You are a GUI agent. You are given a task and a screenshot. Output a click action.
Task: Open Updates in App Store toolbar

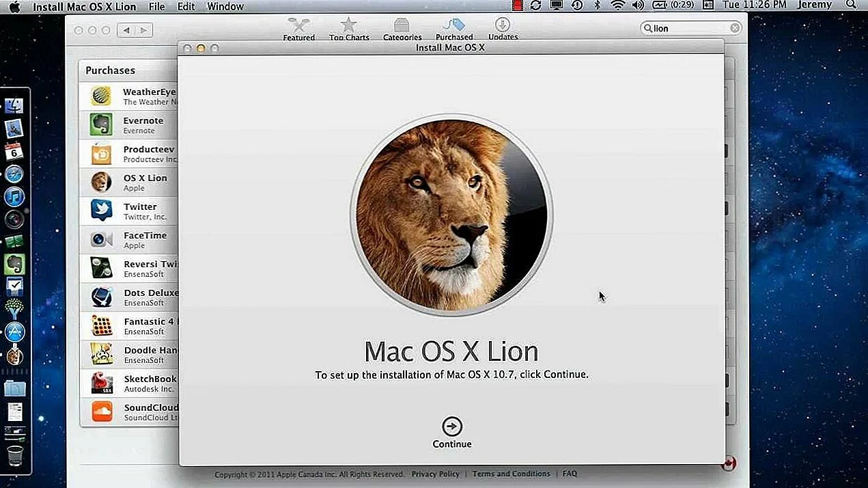click(503, 29)
